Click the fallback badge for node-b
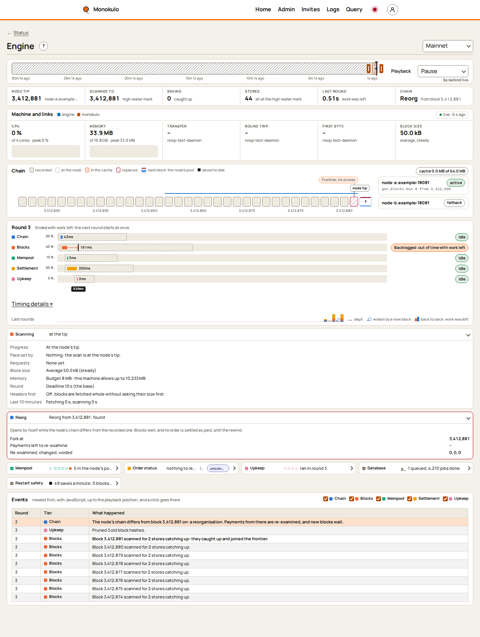This screenshot has height=637, width=480. pyautogui.click(x=454, y=203)
